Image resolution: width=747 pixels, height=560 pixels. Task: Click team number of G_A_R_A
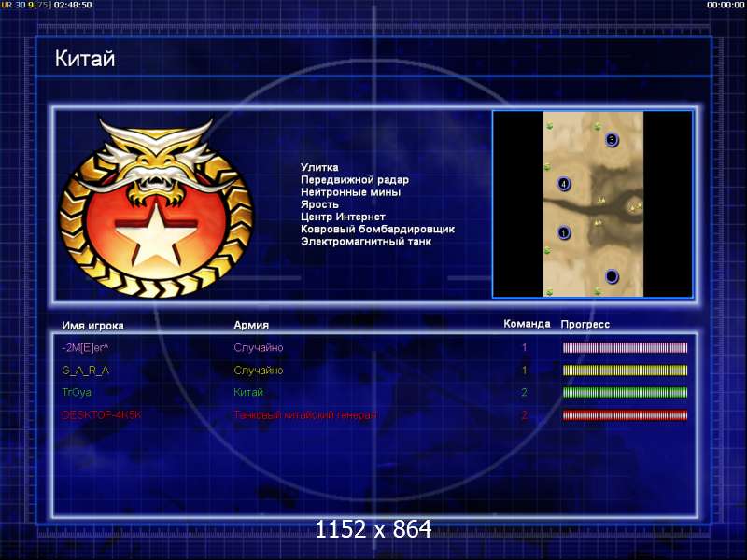click(525, 371)
